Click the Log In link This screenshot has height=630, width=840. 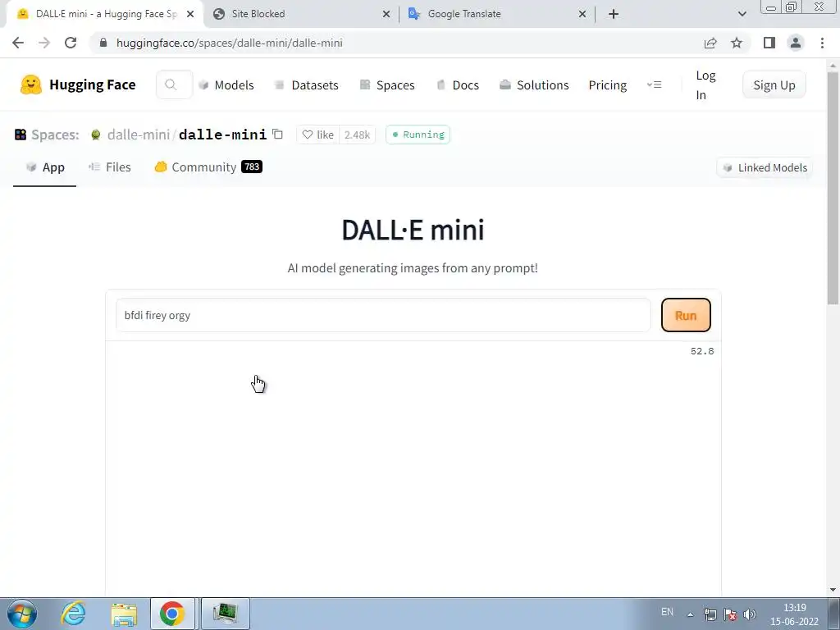pyautogui.click(x=705, y=85)
